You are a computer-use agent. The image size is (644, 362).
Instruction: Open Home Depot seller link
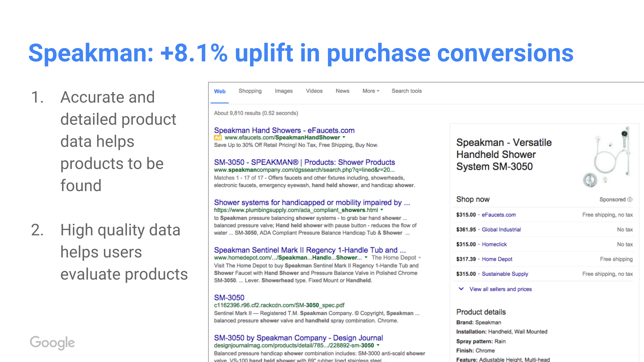point(497,259)
